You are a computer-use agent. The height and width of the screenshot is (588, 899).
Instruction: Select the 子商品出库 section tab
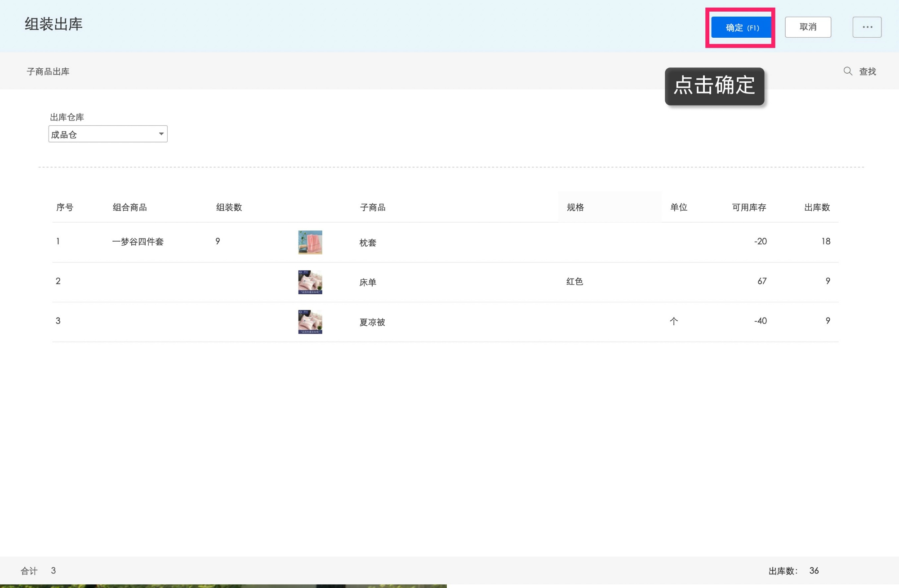(x=48, y=71)
